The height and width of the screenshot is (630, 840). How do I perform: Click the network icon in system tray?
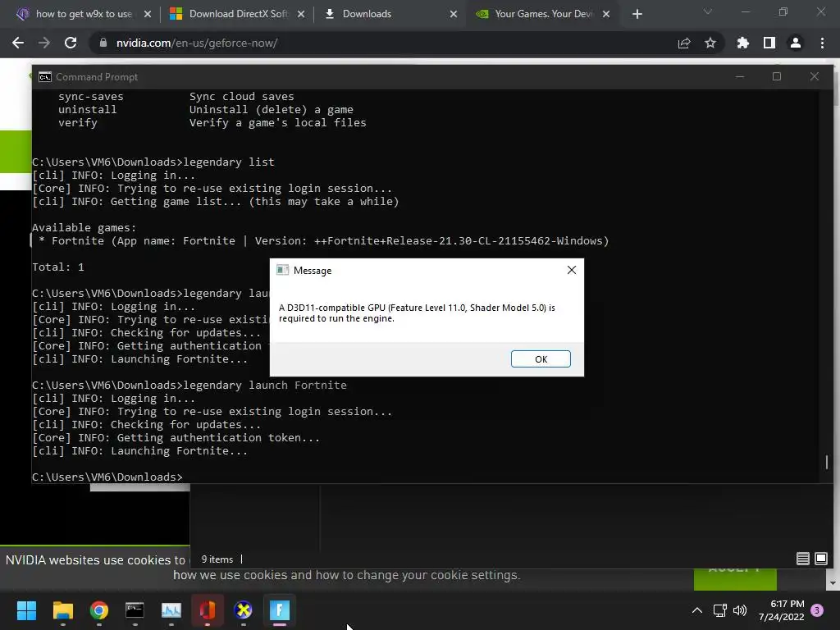point(719,610)
